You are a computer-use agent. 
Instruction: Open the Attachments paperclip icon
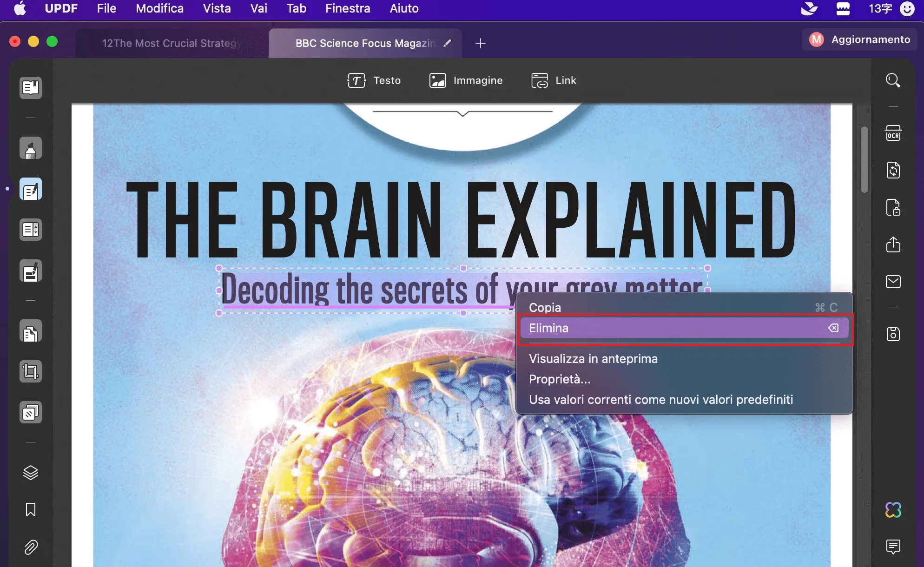(x=31, y=547)
